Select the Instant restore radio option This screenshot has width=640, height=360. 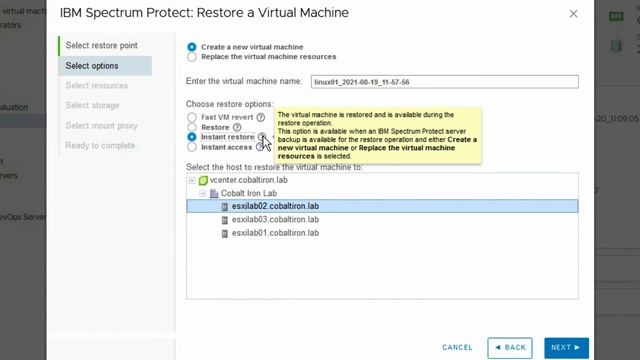tap(191, 137)
